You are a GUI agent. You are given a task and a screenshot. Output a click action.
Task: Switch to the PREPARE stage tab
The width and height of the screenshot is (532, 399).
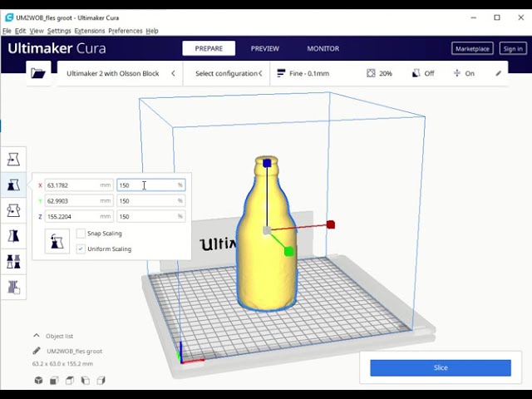tap(209, 48)
